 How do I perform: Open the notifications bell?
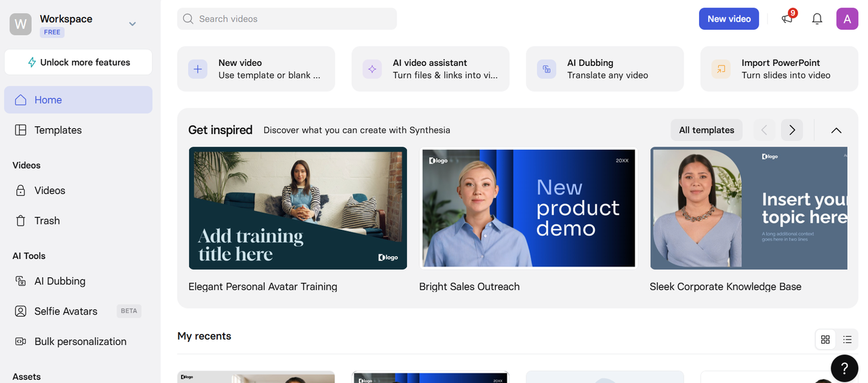point(817,19)
